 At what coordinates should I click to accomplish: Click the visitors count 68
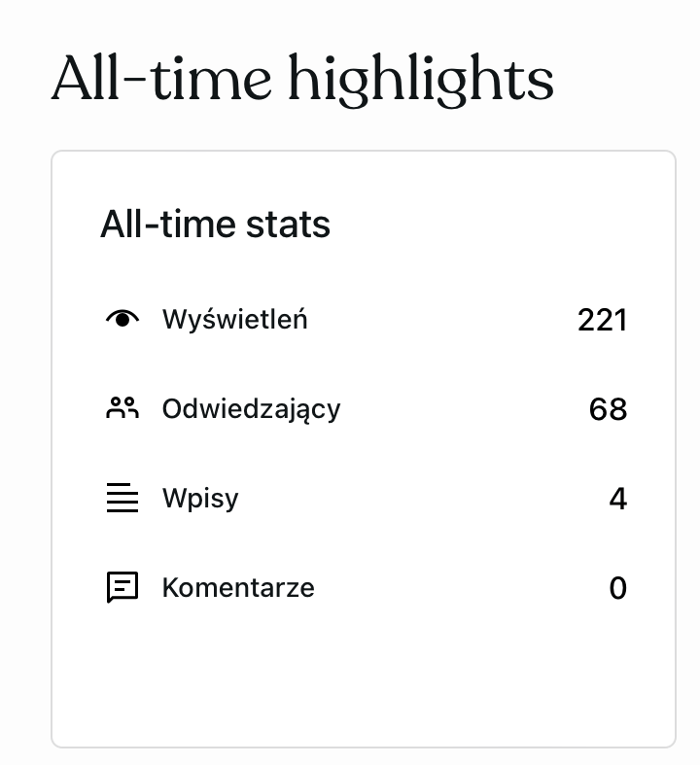(608, 409)
